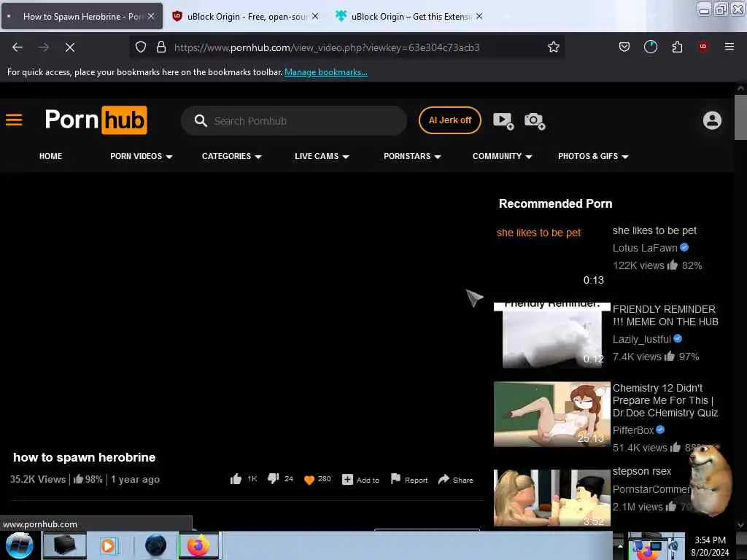Open the Firefox application menu

point(729,46)
